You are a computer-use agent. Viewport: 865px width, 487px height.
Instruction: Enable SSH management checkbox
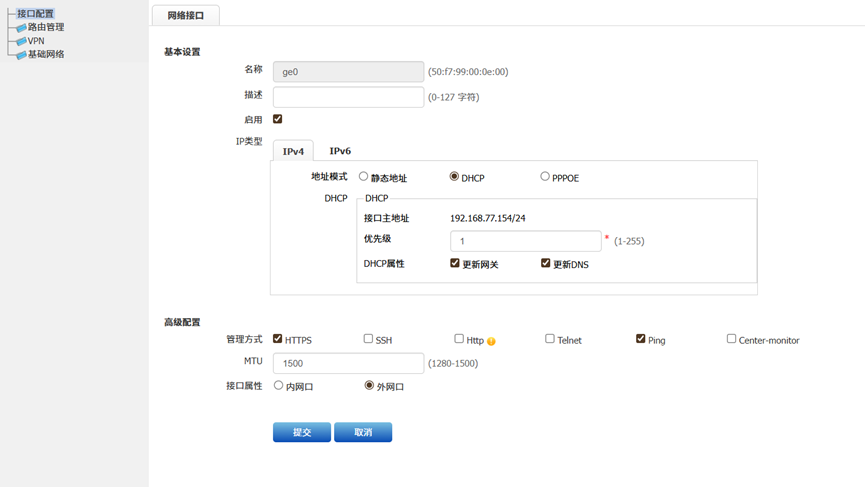point(368,339)
